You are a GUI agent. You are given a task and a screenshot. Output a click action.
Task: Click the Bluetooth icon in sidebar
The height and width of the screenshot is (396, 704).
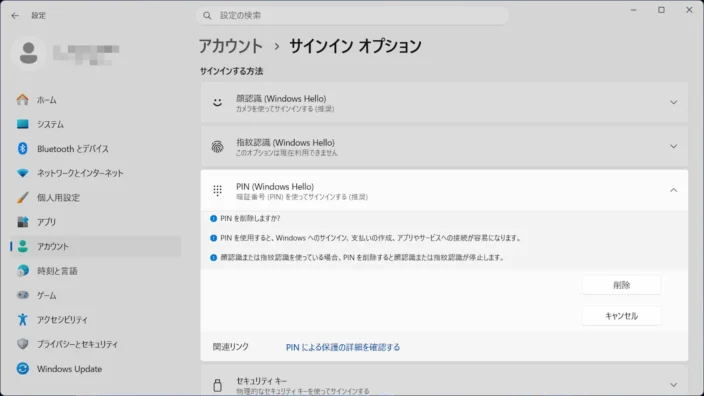pyautogui.click(x=22, y=149)
